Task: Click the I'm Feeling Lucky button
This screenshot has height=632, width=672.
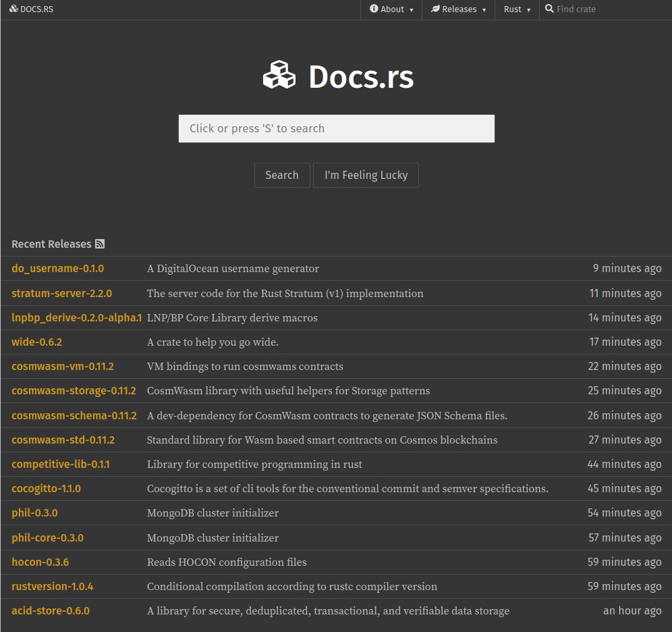Action: 366,175
